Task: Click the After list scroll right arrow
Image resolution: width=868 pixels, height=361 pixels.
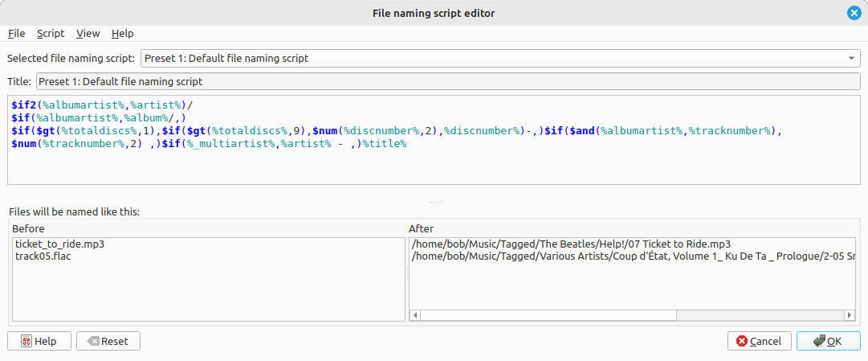Action: [x=850, y=315]
